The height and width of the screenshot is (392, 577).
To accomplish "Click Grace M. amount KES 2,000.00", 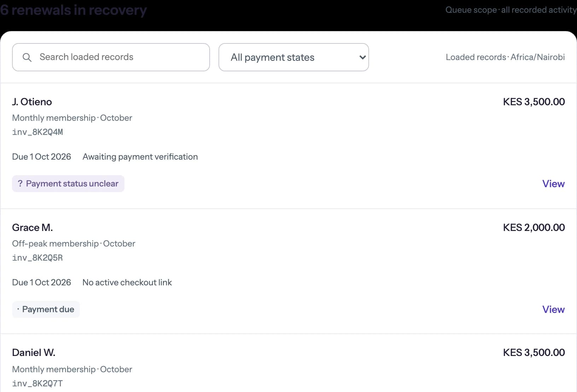I will click(x=534, y=227).
